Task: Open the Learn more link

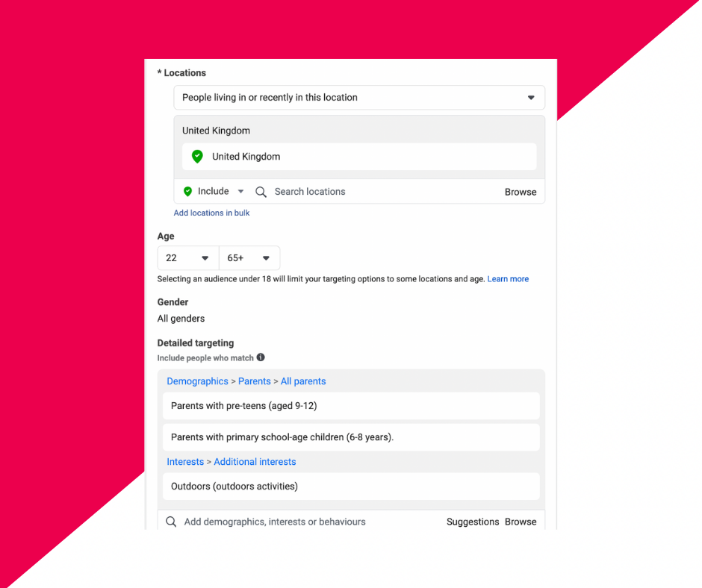Action: pos(508,279)
